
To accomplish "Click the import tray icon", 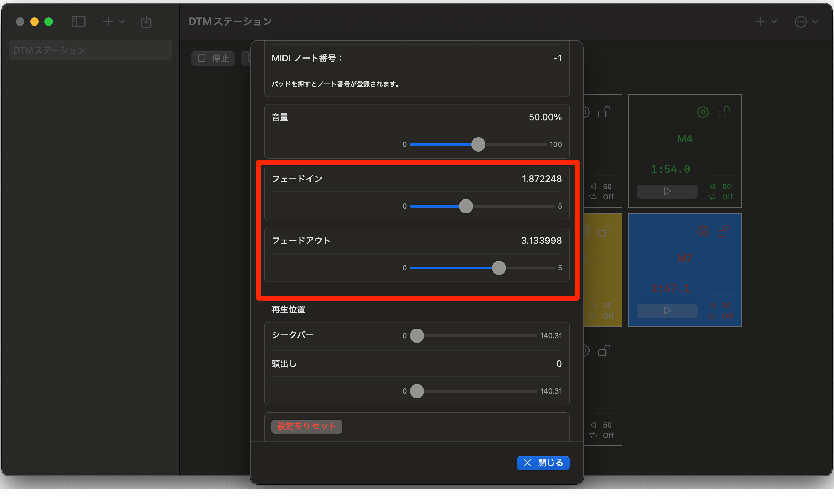I will (146, 22).
